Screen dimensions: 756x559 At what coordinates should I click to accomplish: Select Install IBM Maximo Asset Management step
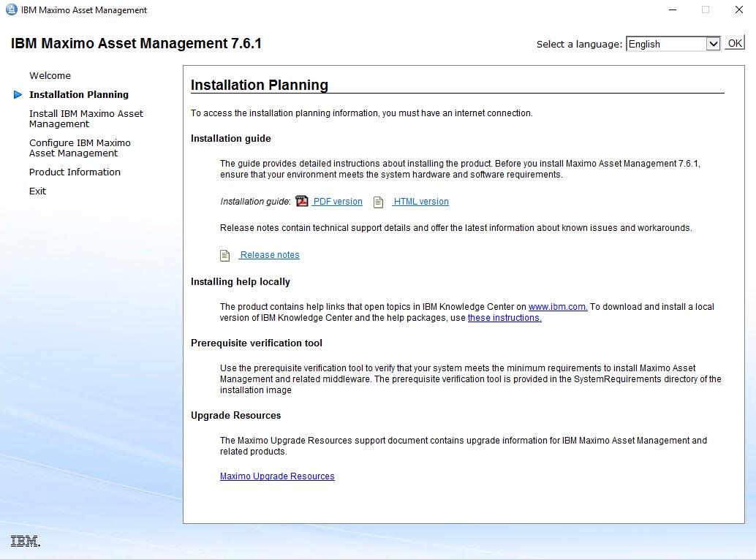86,118
